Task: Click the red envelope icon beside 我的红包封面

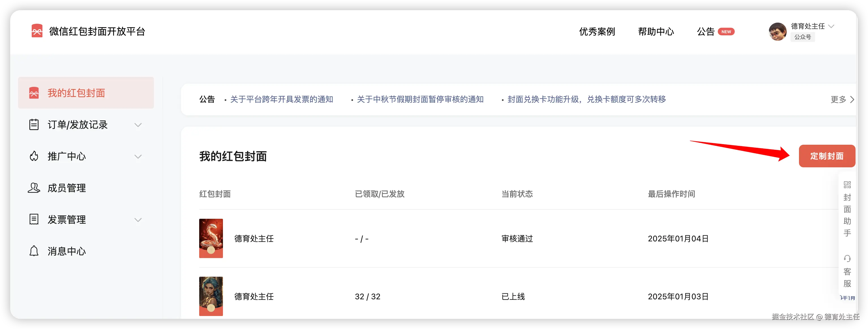Action: point(34,93)
